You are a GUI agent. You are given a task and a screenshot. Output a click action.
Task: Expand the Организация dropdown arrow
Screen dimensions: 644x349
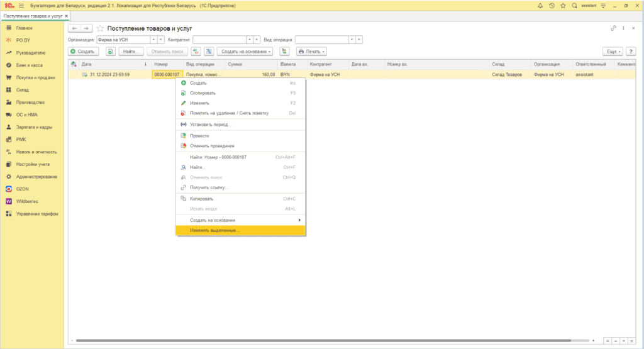pyautogui.click(x=153, y=40)
